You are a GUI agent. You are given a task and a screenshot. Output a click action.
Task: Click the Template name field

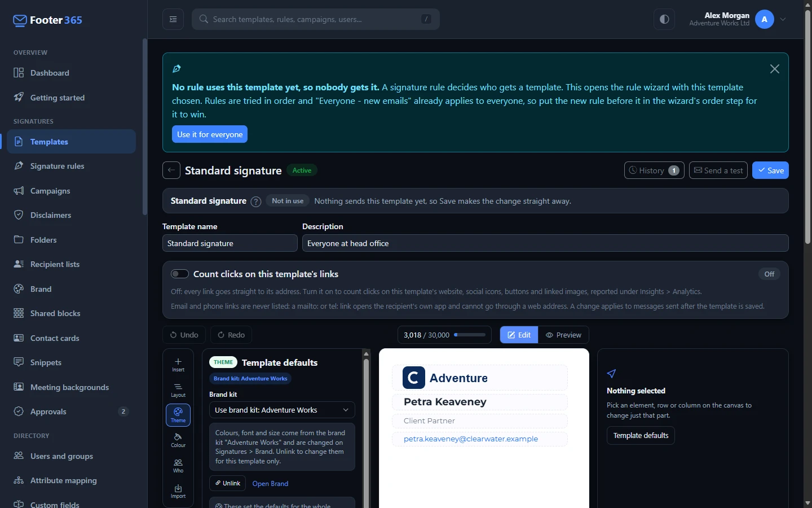click(x=230, y=243)
